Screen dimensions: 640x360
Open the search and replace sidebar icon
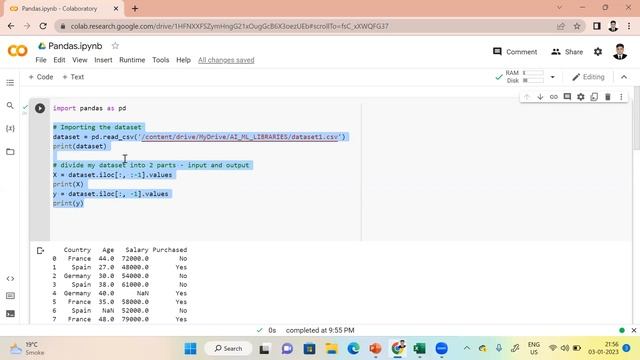click(x=10, y=106)
